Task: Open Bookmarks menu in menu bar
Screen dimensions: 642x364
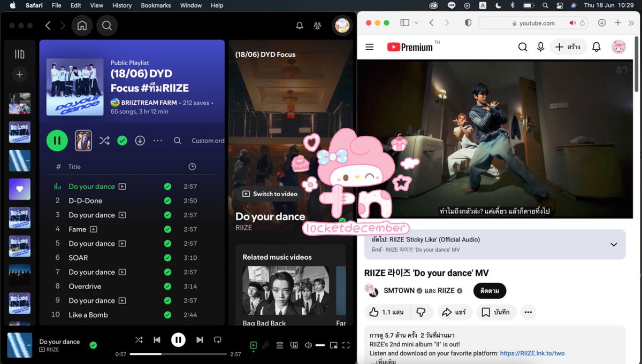Action: point(156,5)
